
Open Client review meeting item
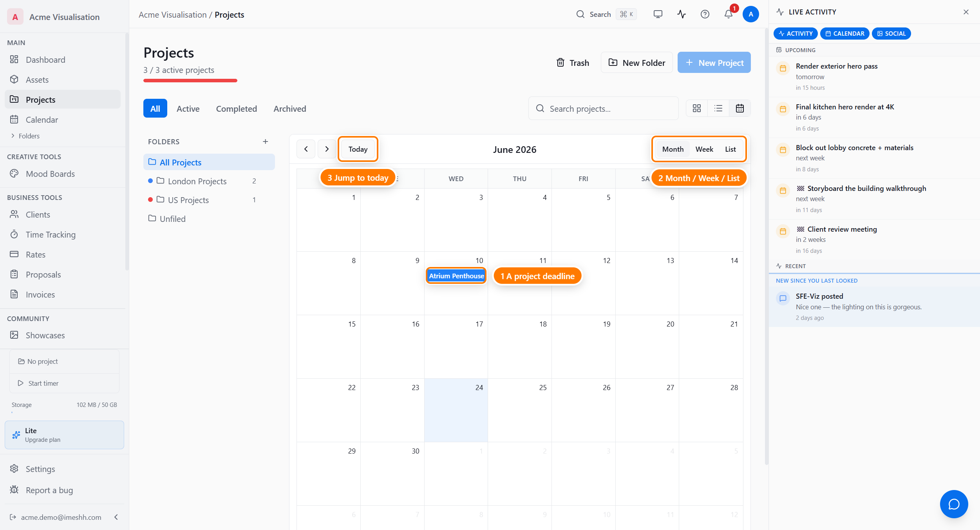point(874,240)
